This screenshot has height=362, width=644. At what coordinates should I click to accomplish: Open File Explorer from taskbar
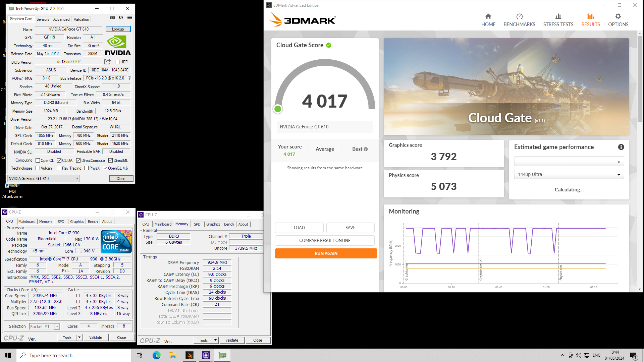[x=173, y=355]
